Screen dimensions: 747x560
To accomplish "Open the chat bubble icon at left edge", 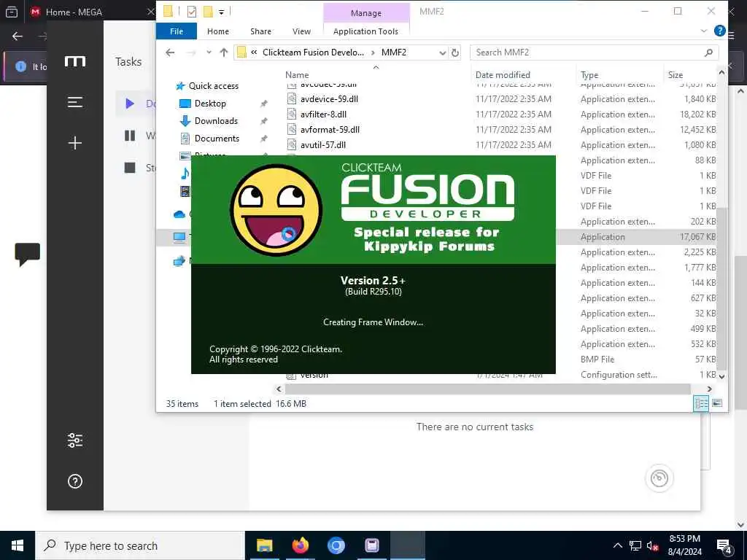I will pos(27,254).
